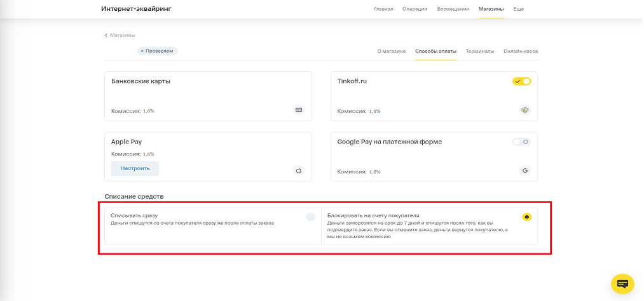Click the Комиссия 1,6% text in Банковские карты
Viewport: 644px width, 301px height.
133,111
